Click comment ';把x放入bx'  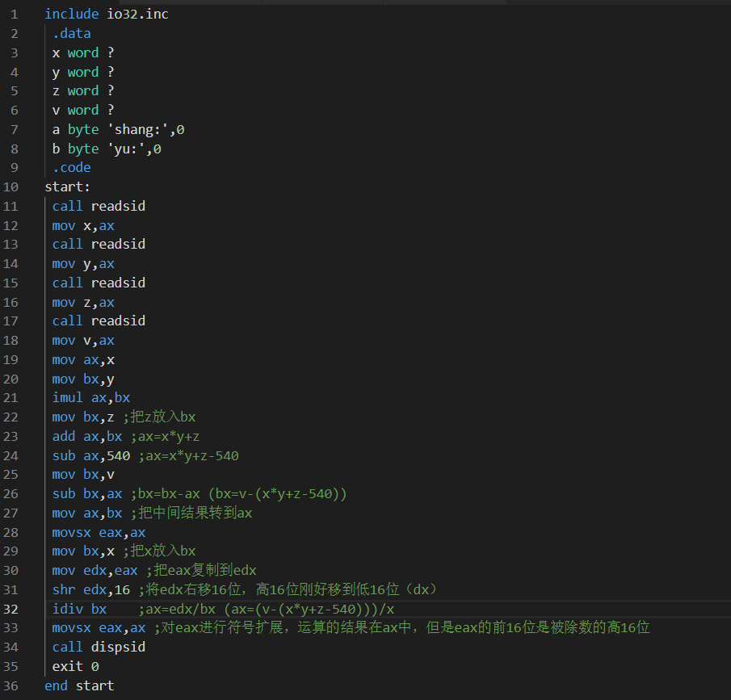coord(159,551)
